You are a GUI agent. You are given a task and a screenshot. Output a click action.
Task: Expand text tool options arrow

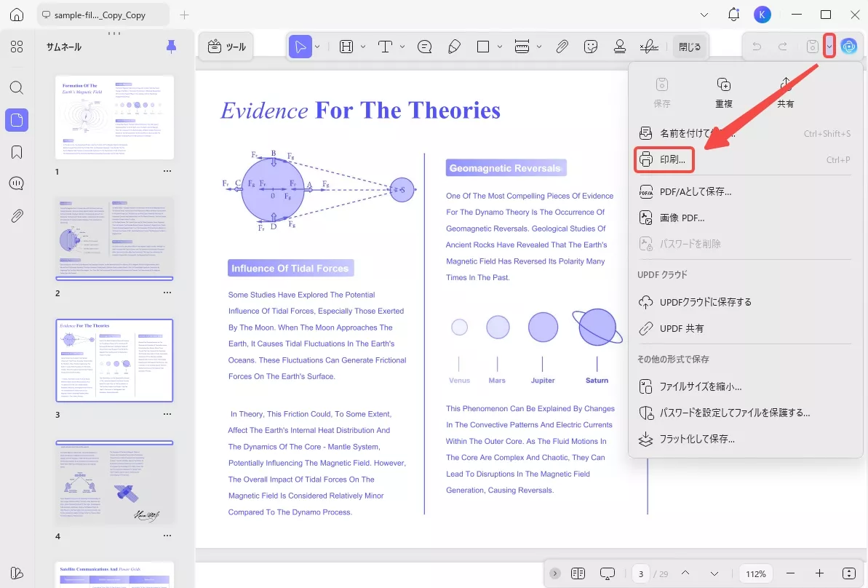tap(402, 47)
